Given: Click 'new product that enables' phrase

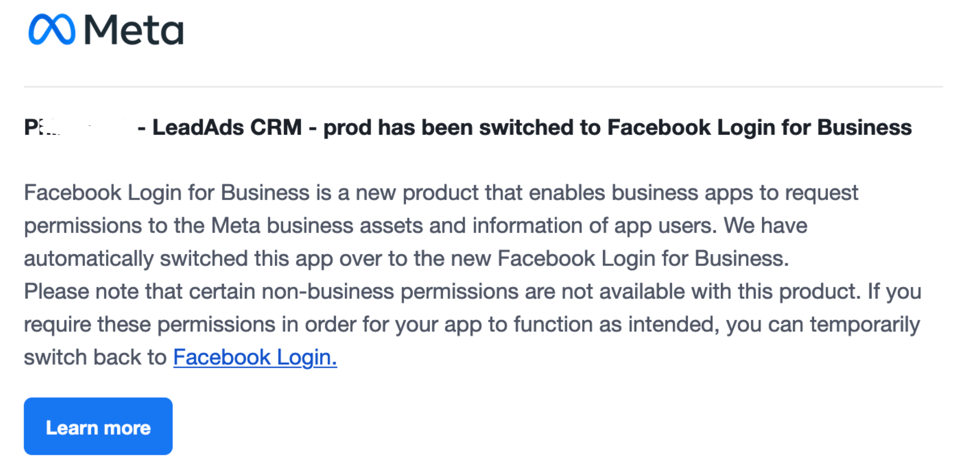Looking at the screenshot, I should [x=480, y=192].
